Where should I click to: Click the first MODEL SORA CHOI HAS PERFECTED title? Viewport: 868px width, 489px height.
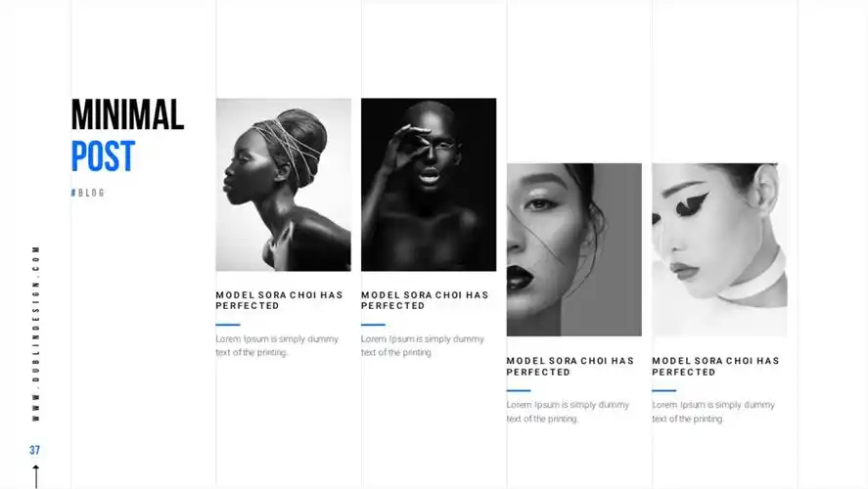coord(280,300)
